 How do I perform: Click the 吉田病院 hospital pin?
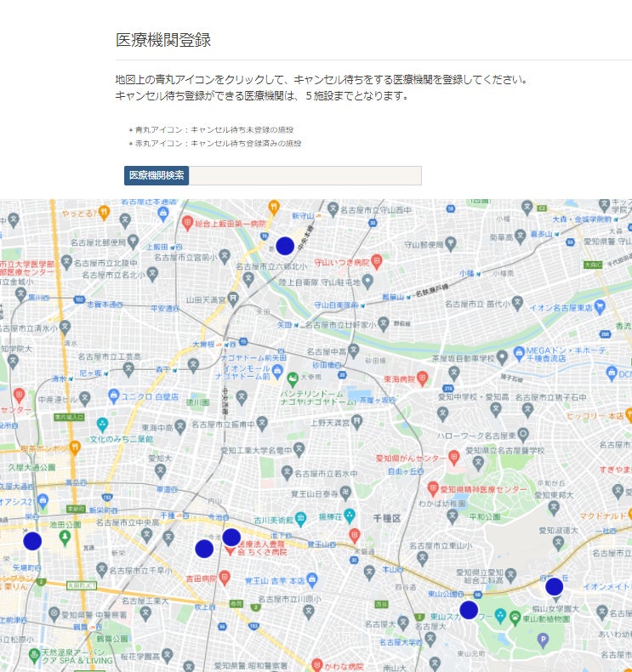224,578
